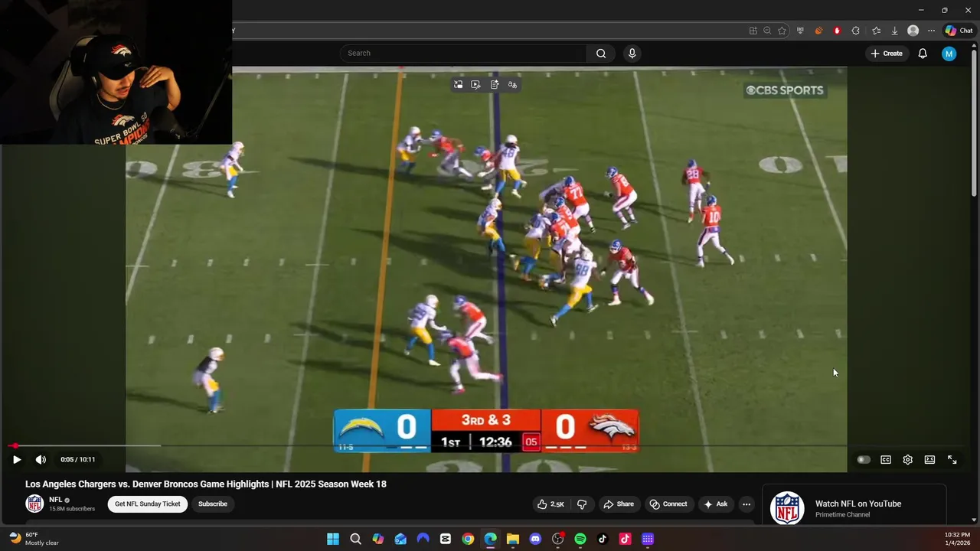
Task: Click the orange extension icon in toolbar
Action: (818, 31)
